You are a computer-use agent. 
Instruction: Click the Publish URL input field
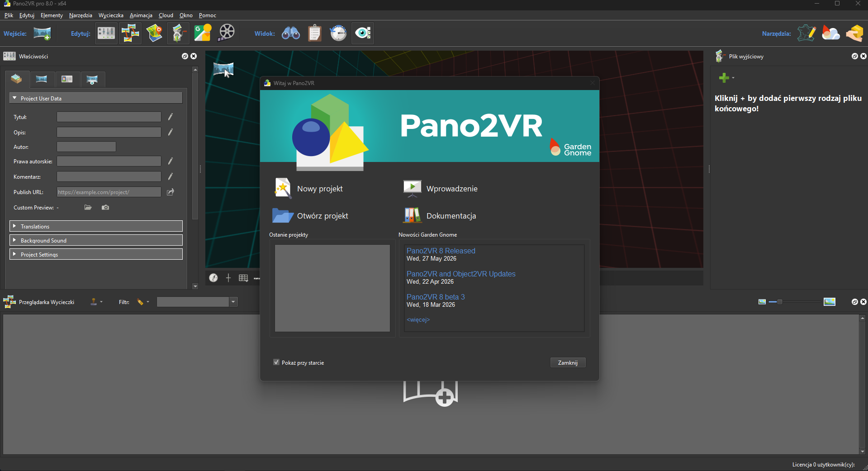109,192
